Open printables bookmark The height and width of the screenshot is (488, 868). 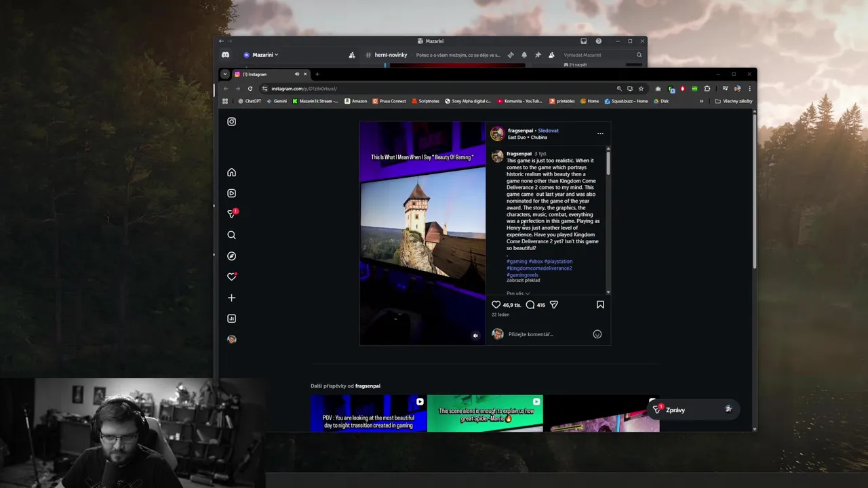pos(562,101)
